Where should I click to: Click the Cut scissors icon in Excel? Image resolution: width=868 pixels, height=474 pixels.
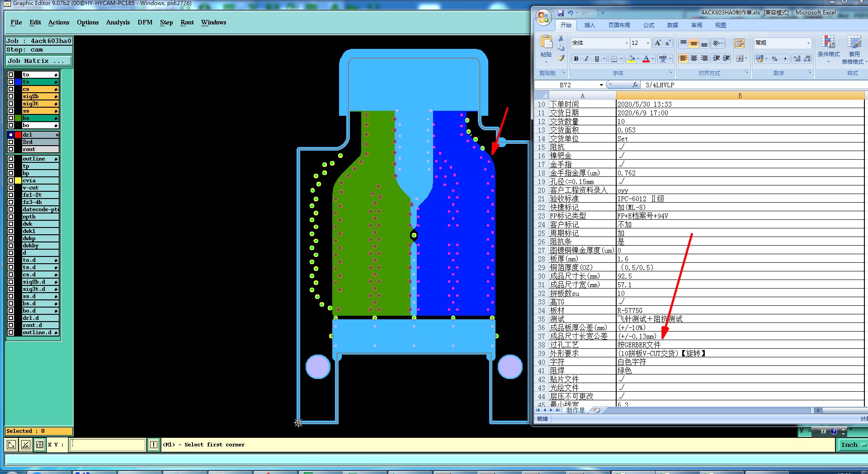561,38
